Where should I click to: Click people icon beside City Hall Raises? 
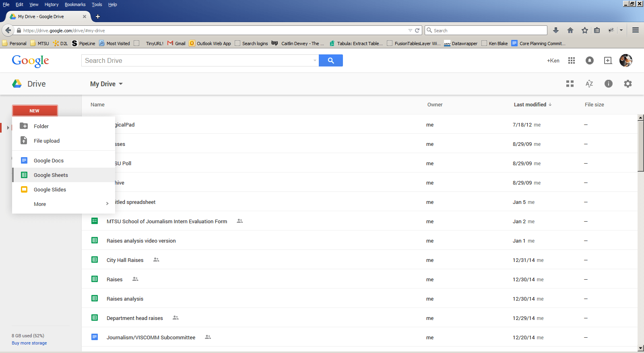coord(156,260)
